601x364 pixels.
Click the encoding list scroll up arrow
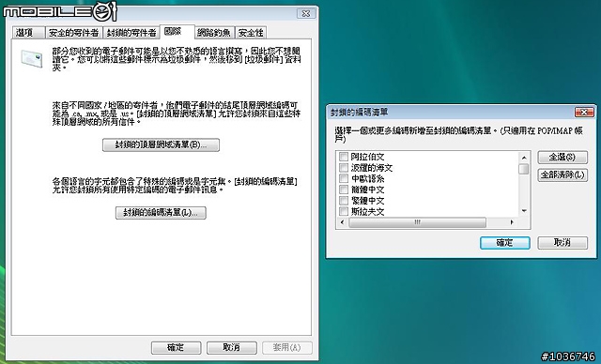[524, 158]
